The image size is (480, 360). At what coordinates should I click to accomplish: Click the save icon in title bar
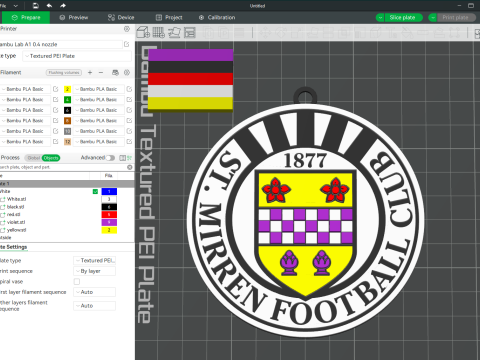click(36, 6)
